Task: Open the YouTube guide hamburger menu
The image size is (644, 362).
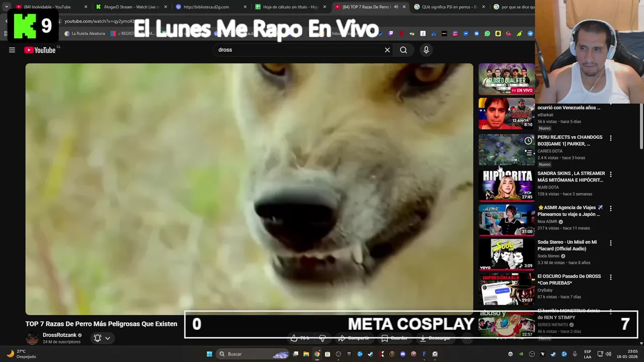Action: pos(12,50)
